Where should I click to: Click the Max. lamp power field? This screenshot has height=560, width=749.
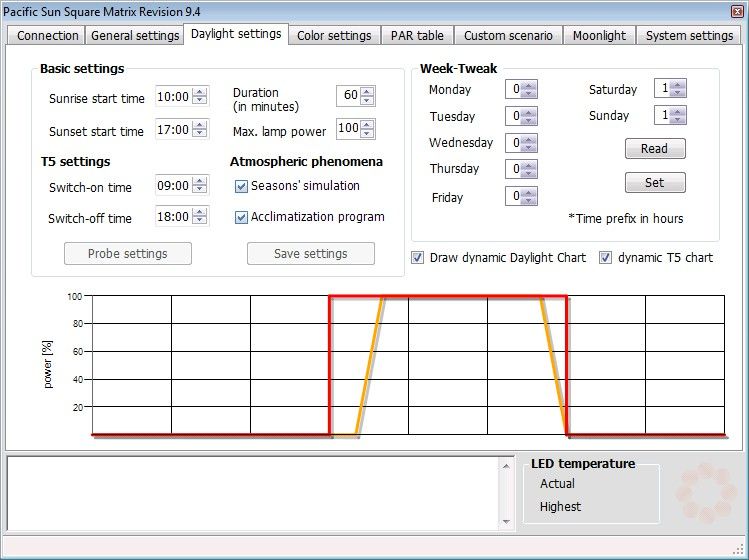tap(348, 128)
